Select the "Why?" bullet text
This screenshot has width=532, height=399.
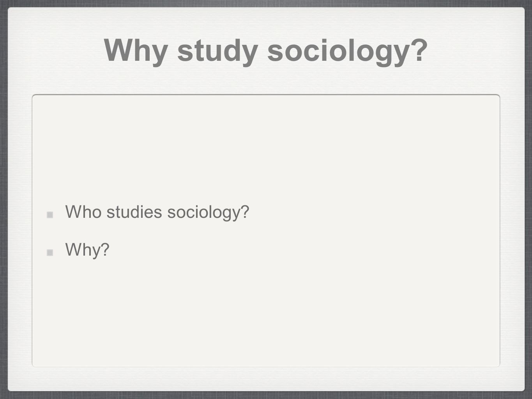[x=88, y=250]
